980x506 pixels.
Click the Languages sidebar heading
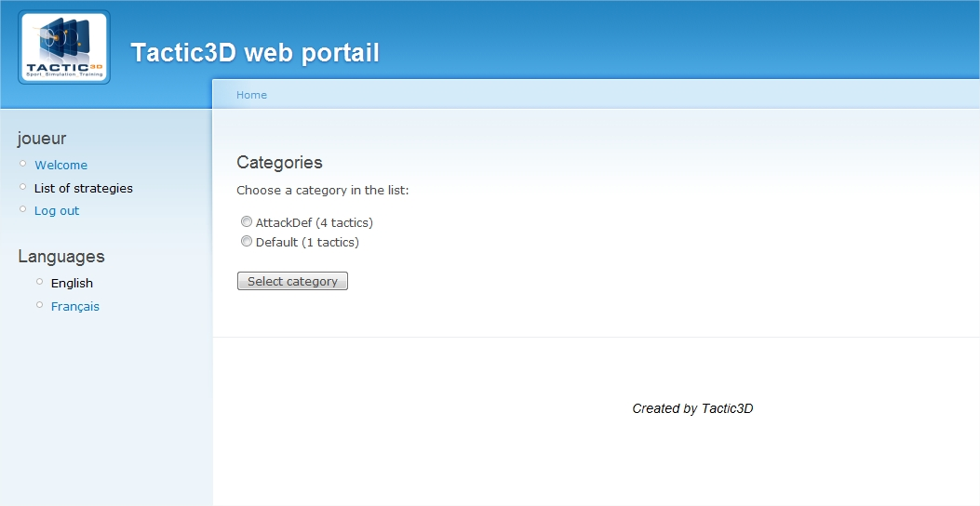pyautogui.click(x=61, y=257)
